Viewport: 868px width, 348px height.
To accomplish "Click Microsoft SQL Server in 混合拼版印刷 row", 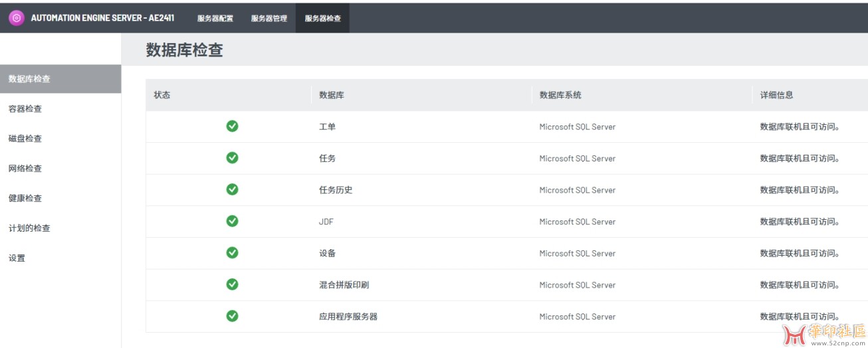I will [578, 285].
